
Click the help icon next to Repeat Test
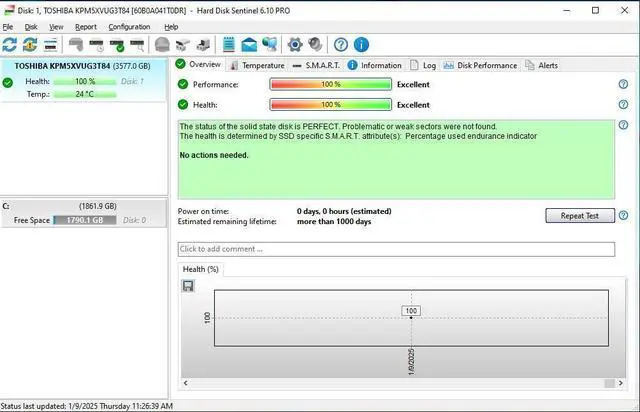pyautogui.click(x=623, y=215)
